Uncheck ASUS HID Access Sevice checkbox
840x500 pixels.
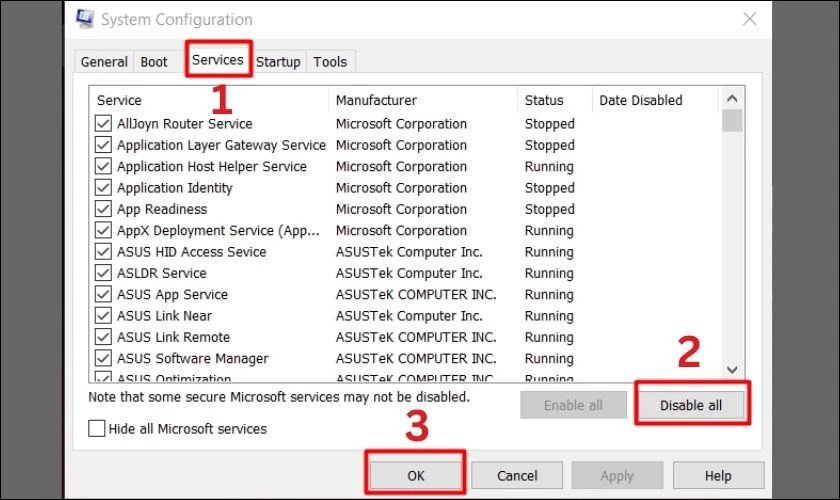pos(103,252)
